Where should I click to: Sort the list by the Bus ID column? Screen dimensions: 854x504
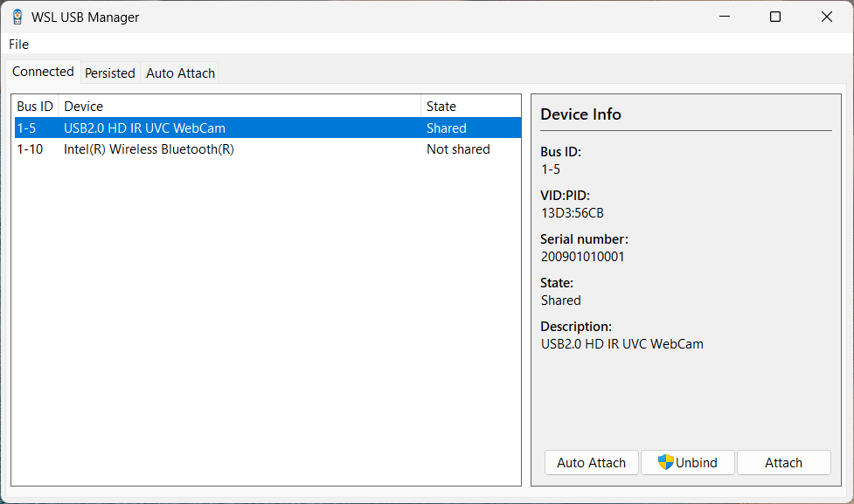35,107
